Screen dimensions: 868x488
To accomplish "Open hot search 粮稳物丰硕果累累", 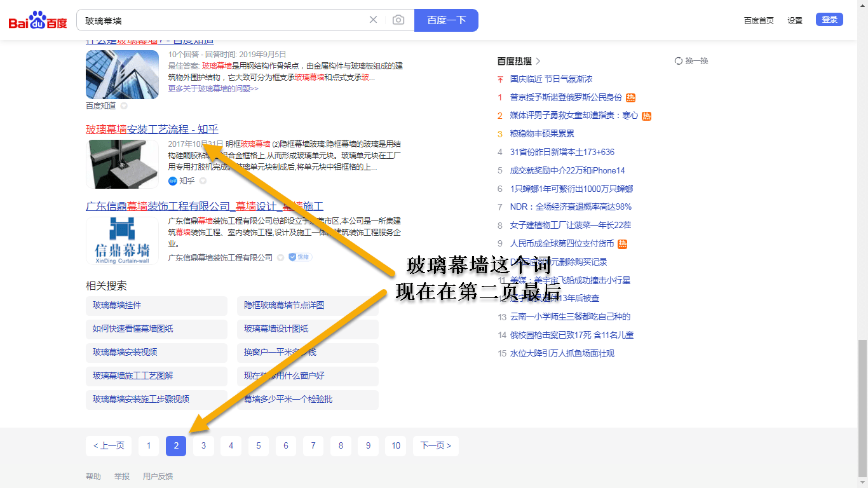I will (542, 134).
